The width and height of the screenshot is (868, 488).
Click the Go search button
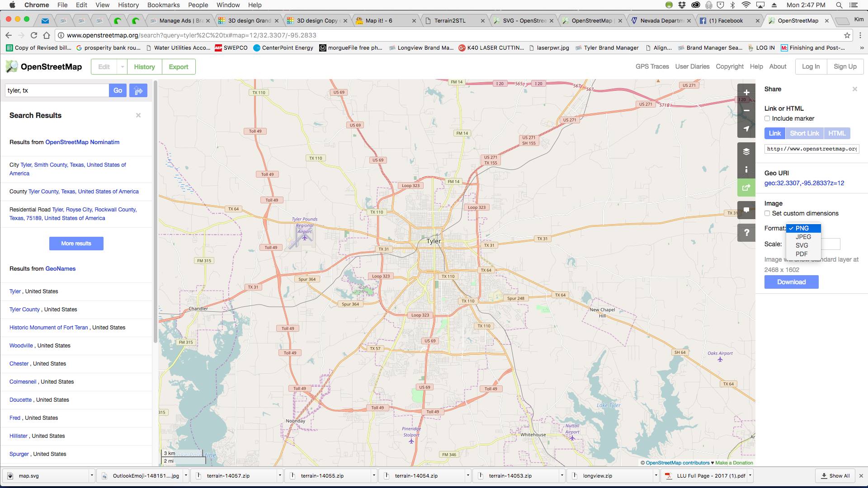coord(118,90)
